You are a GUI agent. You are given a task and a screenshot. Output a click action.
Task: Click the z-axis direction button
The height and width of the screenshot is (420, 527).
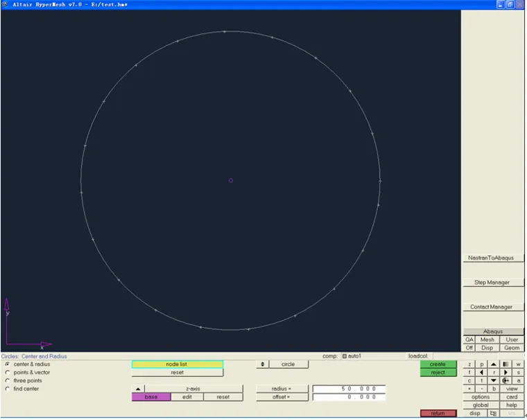pos(193,389)
